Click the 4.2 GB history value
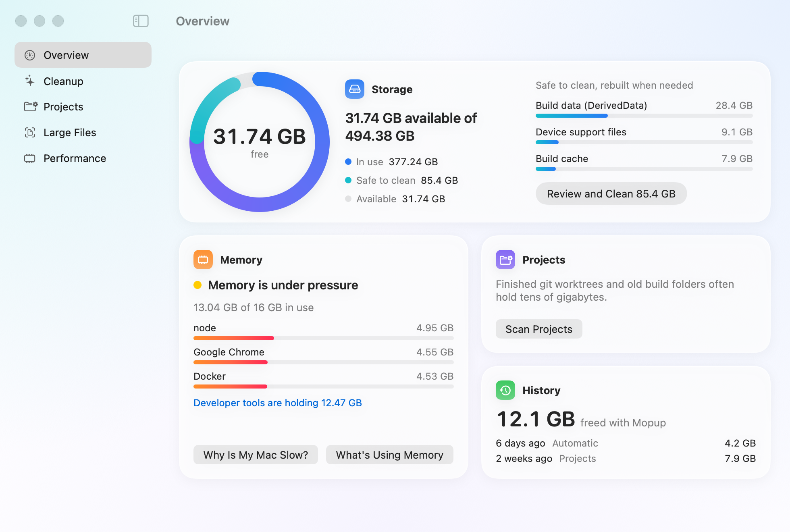The image size is (790, 532). pos(740,443)
